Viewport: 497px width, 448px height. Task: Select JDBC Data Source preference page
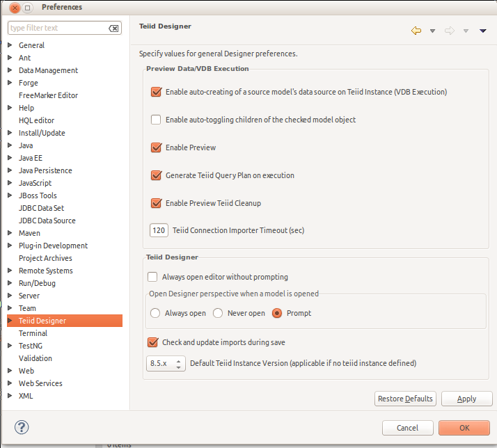47,221
